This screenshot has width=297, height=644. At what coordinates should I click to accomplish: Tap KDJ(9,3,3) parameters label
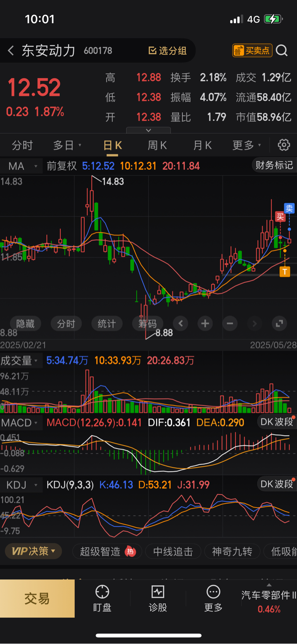tap(70, 485)
